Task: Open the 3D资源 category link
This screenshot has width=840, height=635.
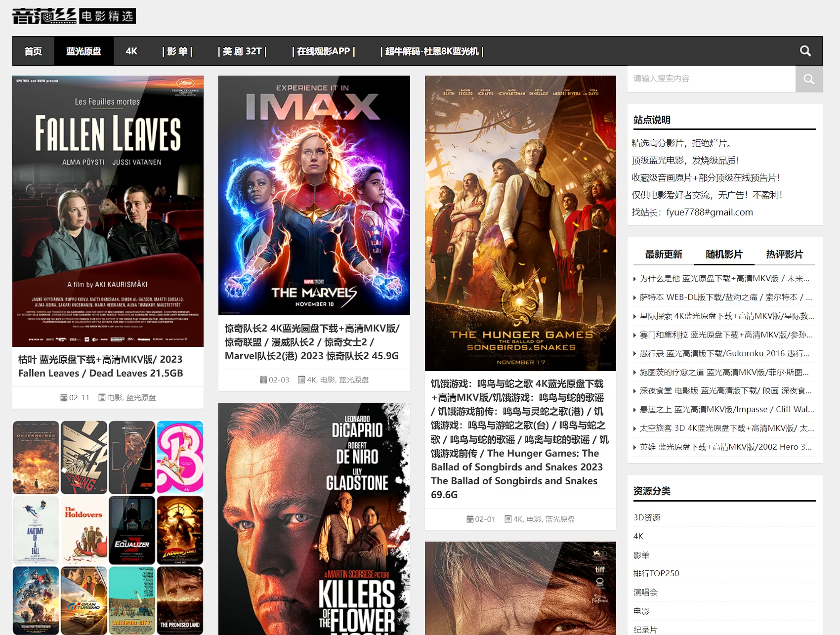Action: click(x=647, y=517)
